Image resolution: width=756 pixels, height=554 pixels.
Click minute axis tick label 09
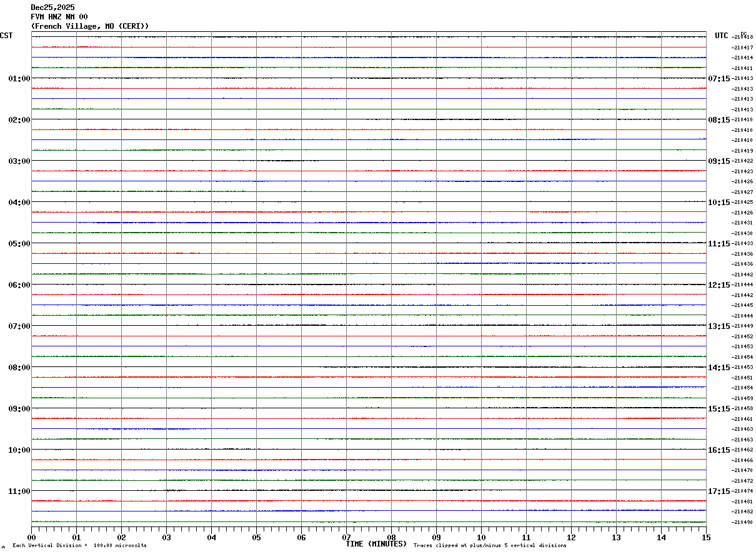(436, 537)
